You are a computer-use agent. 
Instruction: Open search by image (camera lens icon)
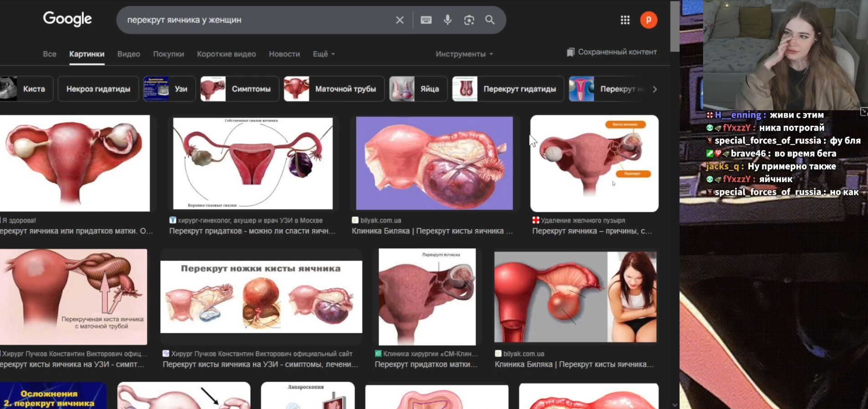(x=469, y=20)
